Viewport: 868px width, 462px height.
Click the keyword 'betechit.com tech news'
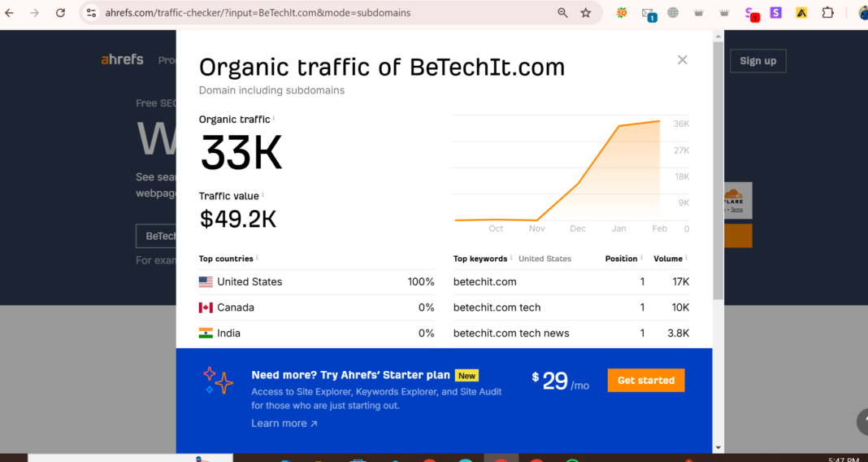coord(511,333)
